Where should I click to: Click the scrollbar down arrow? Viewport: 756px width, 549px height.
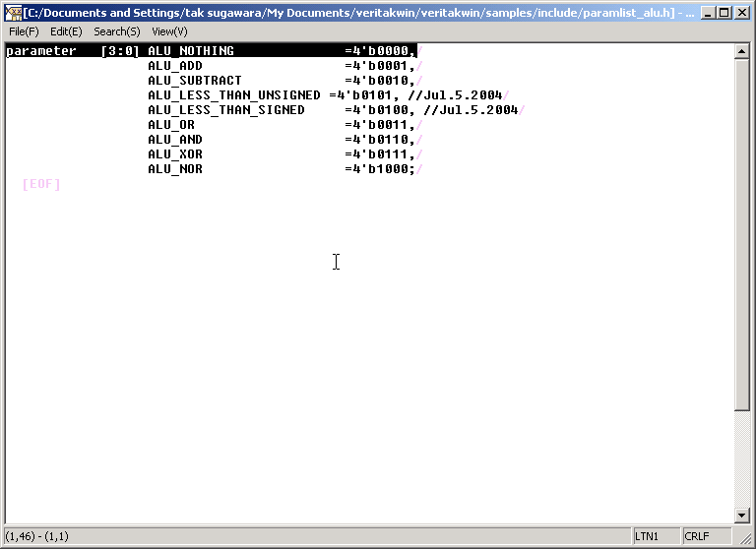click(741, 516)
